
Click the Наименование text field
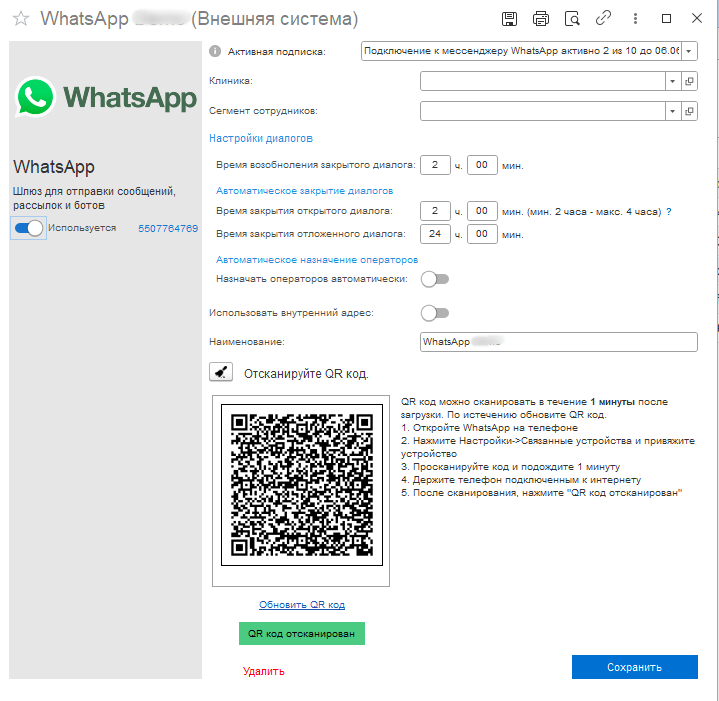(559, 342)
